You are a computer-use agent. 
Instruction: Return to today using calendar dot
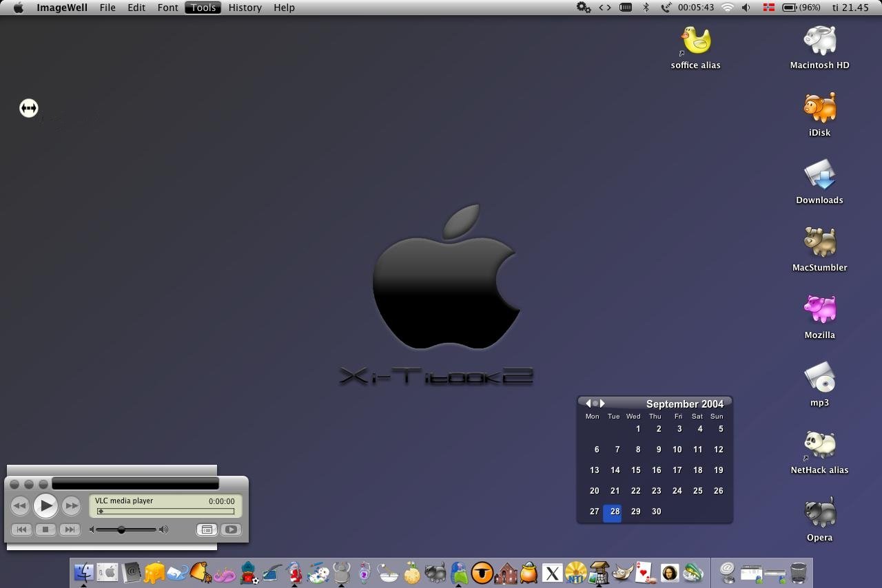click(595, 403)
